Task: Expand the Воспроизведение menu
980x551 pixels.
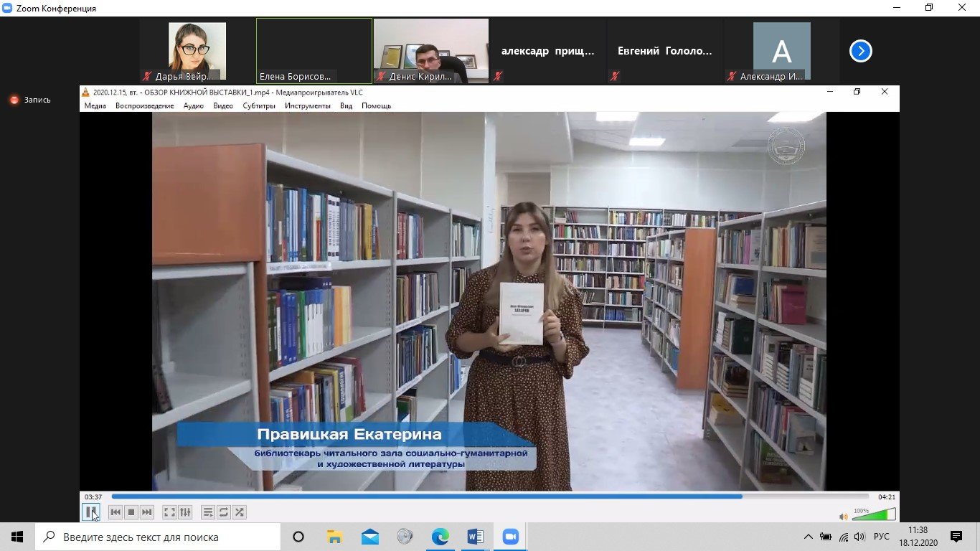Action: click(144, 105)
